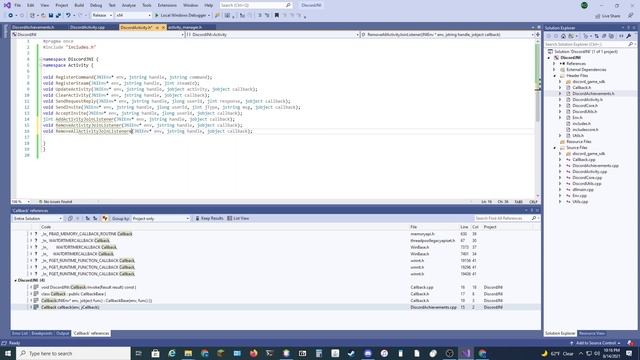The width and height of the screenshot is (640, 360).
Task: Open Edge browser from the taskbar
Action: click(172, 353)
